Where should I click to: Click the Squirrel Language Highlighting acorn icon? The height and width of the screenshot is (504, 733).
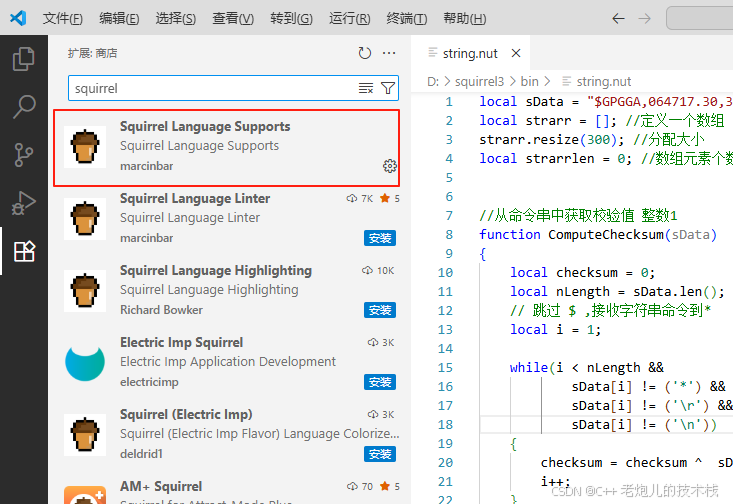(x=85, y=291)
